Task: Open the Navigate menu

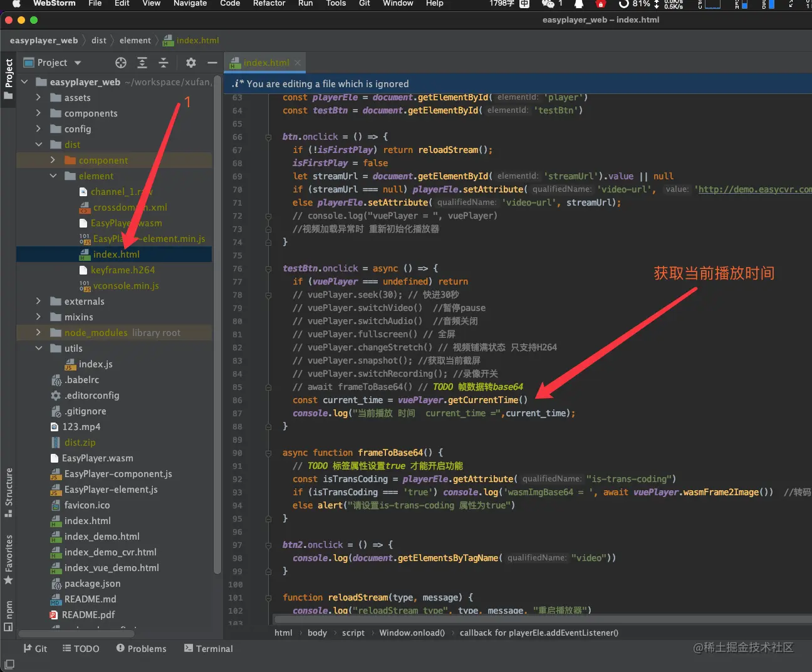Action: pos(190,4)
